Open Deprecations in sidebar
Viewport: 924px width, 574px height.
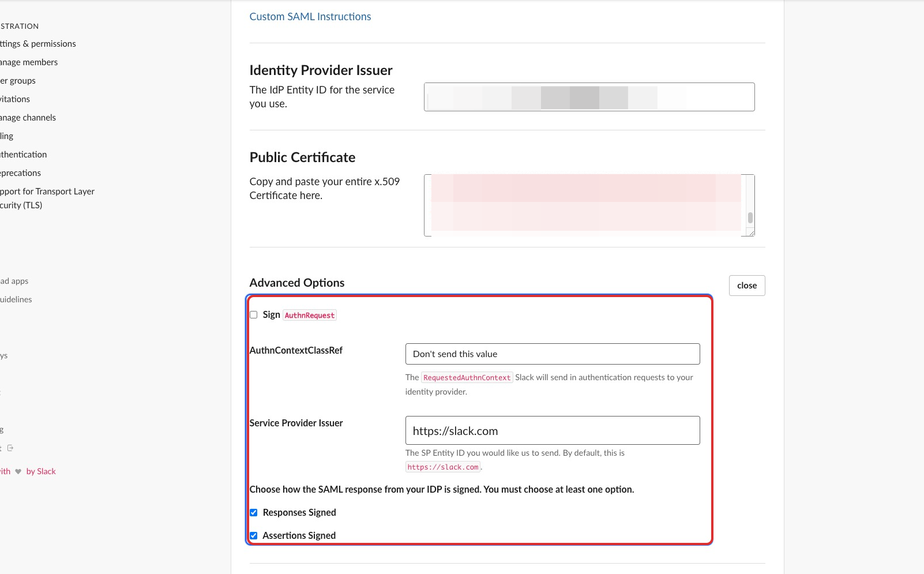[20, 173]
